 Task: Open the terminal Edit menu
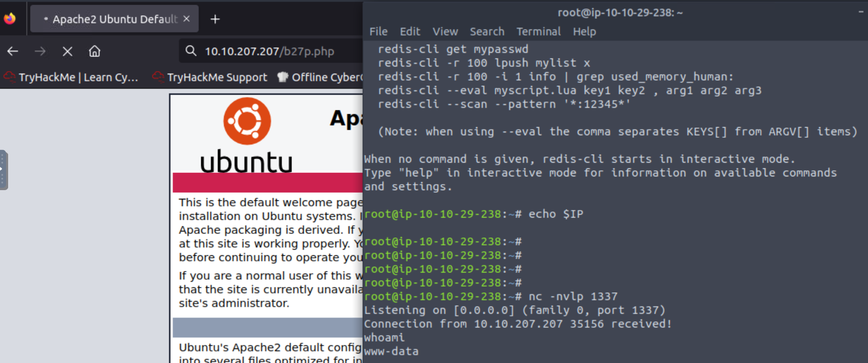pyautogui.click(x=410, y=32)
